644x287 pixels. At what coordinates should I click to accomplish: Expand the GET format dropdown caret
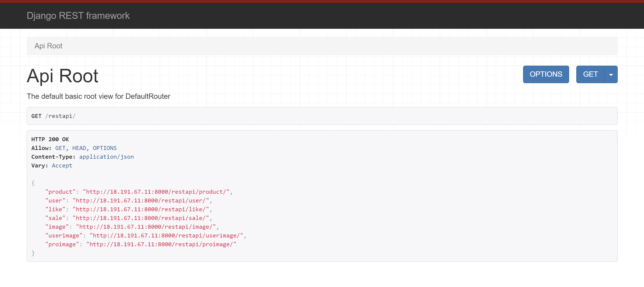click(611, 74)
